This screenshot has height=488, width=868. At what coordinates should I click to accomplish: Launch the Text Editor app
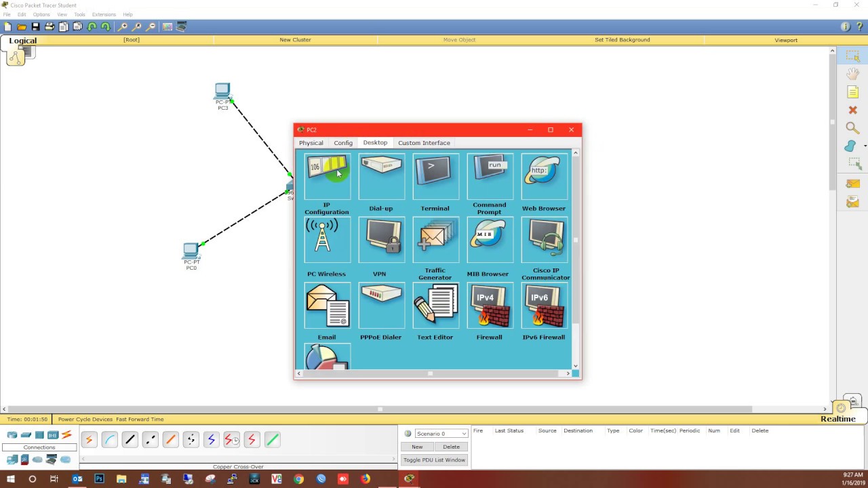[436, 305]
